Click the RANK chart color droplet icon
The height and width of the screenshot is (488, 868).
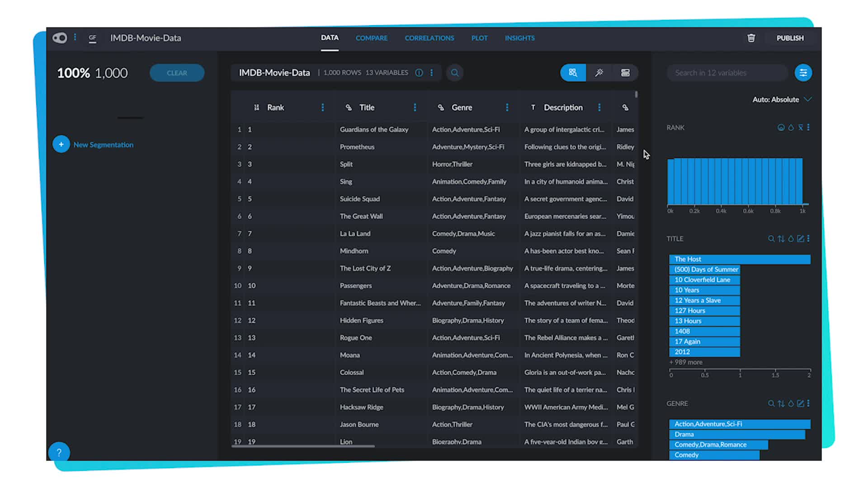[791, 127]
